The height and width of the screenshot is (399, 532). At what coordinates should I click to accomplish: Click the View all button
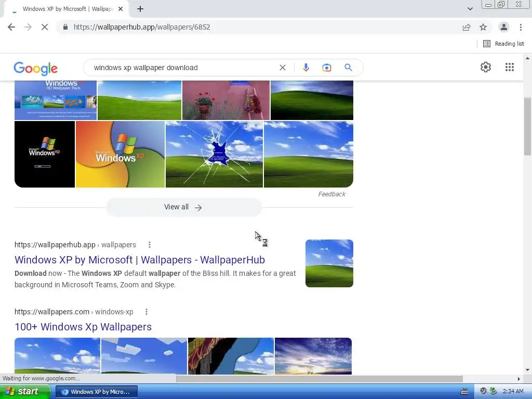(x=183, y=207)
